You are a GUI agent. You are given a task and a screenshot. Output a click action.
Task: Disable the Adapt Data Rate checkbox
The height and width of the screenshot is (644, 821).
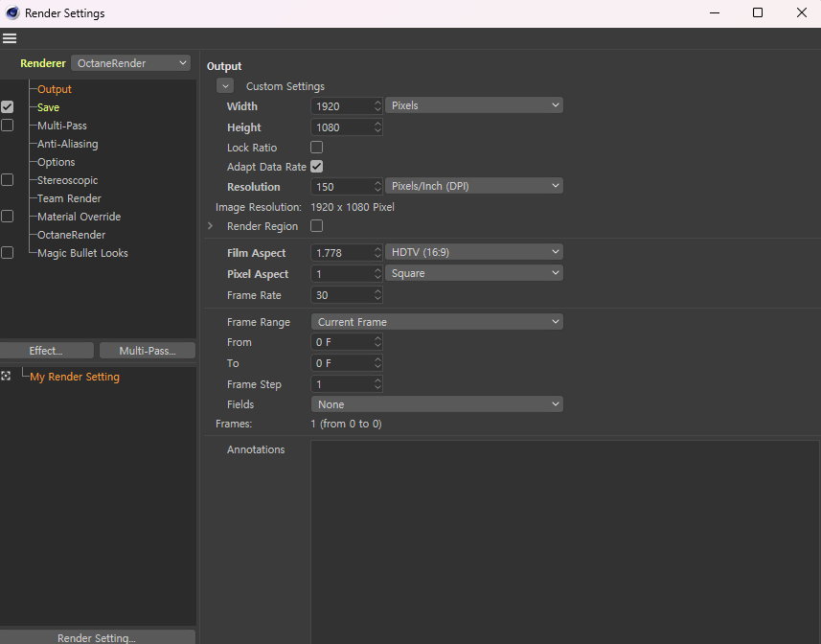[317, 167]
